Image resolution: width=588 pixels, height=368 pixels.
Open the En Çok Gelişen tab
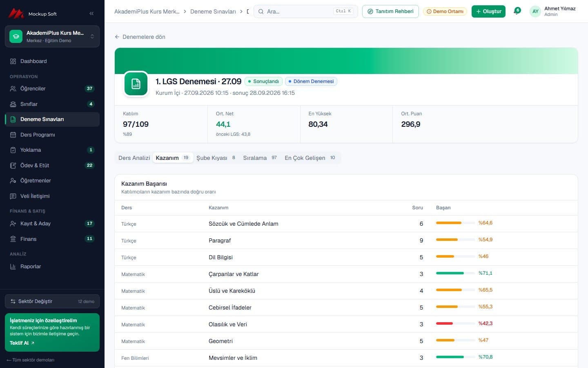click(310, 158)
